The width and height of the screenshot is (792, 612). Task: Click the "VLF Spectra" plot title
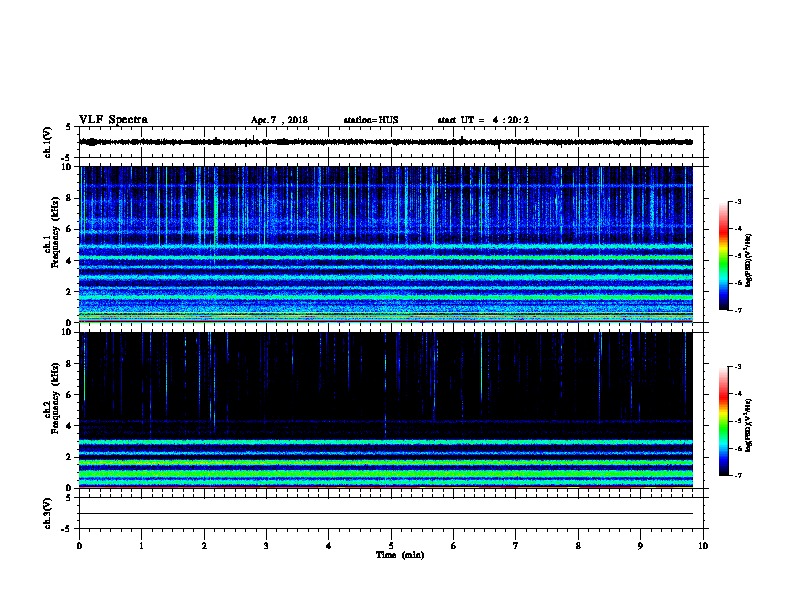(x=113, y=120)
